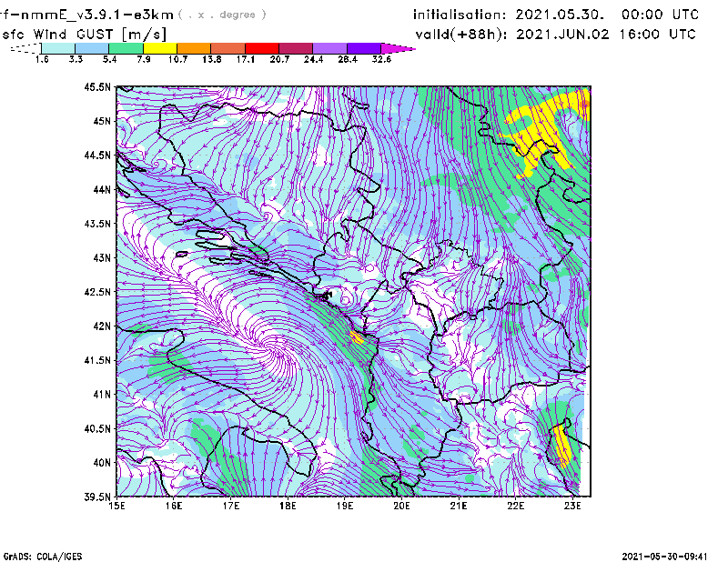Click the yellow 7.9–10.7 legend swatch
Image resolution: width=728 pixels, height=562 pixels.
[160, 48]
